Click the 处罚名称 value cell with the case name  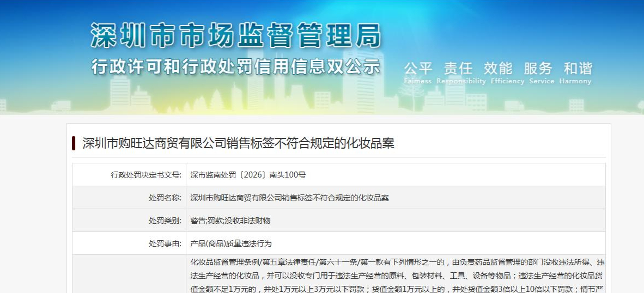[x=396, y=198]
